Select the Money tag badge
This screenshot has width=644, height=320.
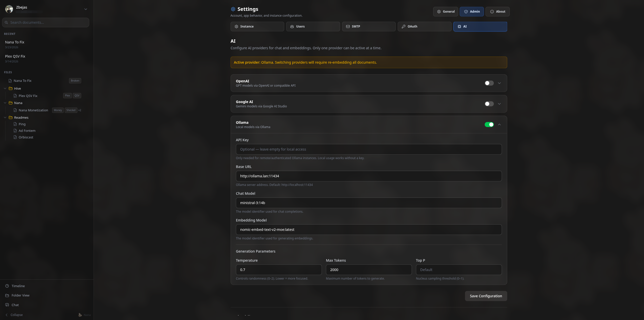(58, 110)
